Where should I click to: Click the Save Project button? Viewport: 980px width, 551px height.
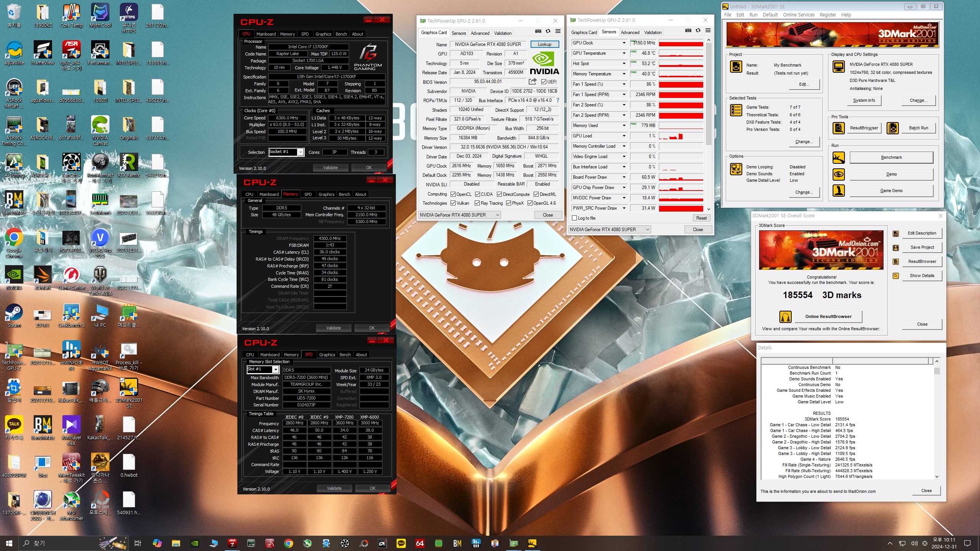coord(922,247)
